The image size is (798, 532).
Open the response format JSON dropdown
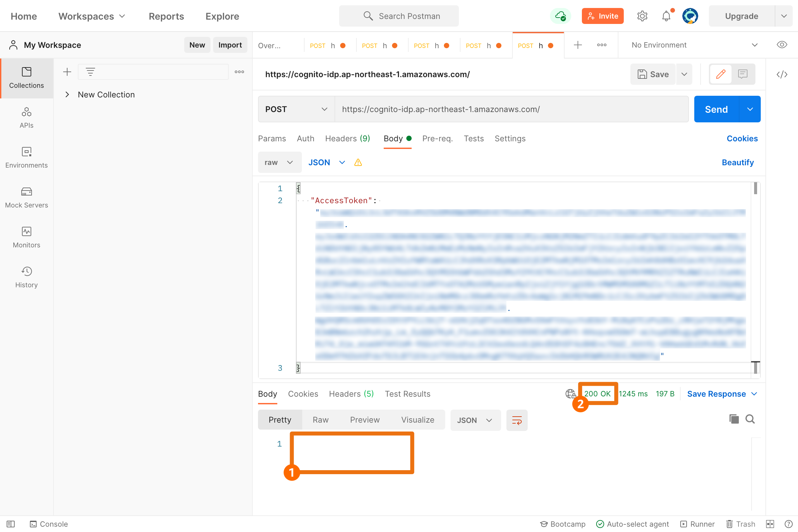pyautogui.click(x=475, y=420)
